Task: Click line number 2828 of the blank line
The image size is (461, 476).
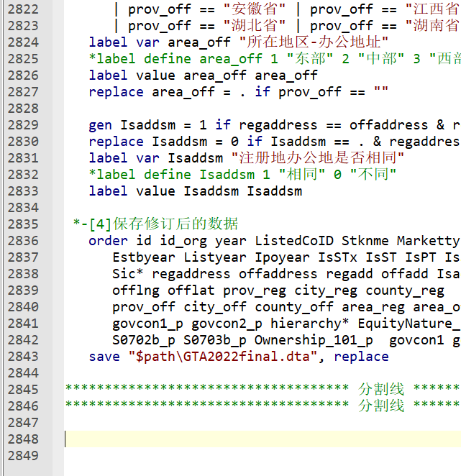Action: 24,109
